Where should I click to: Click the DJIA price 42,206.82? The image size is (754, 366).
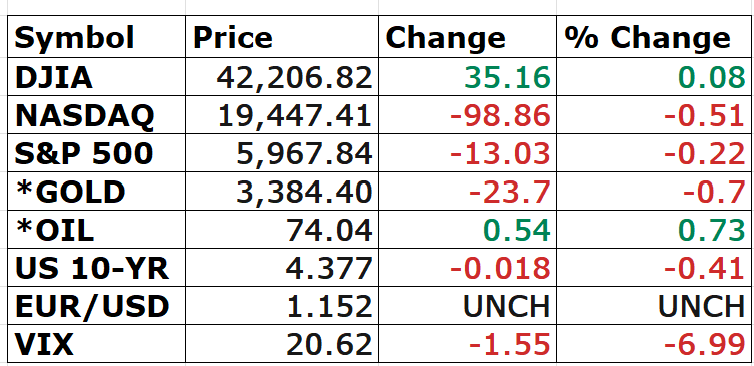coord(282,76)
